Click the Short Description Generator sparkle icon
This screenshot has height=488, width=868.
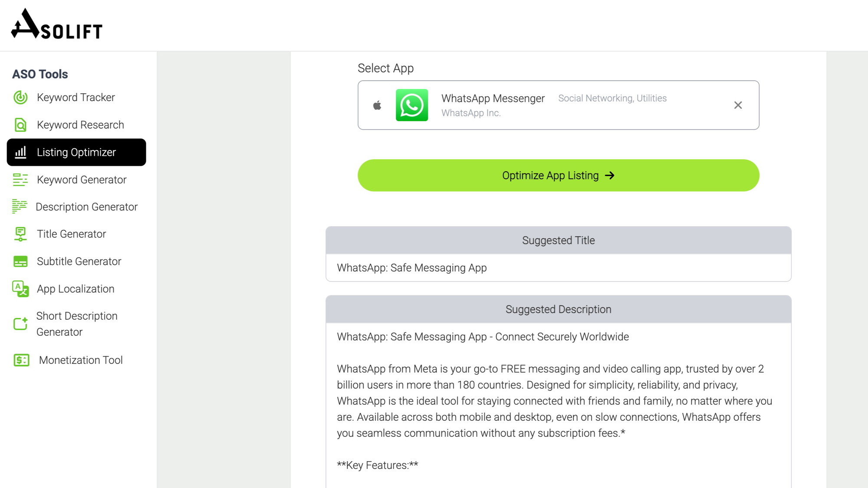20,324
